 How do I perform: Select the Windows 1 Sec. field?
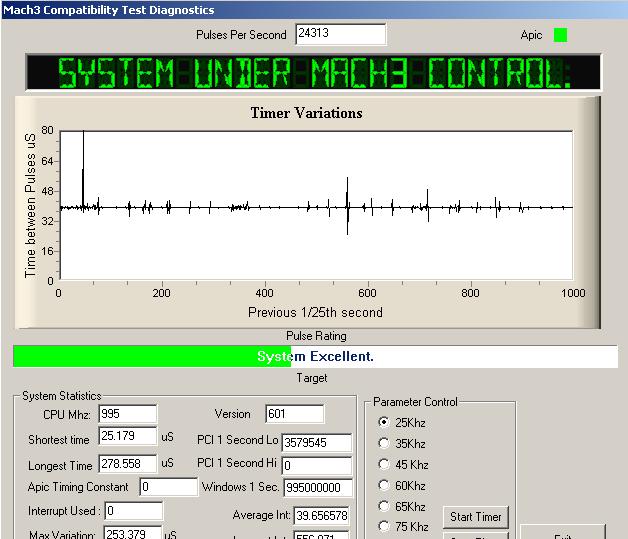[x=318, y=488]
